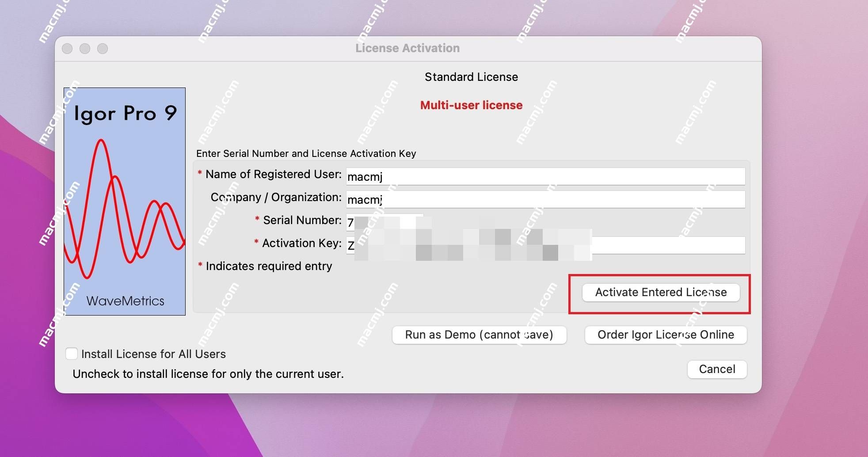The height and width of the screenshot is (457, 868).
Task: Click the Standard License heading
Action: (471, 77)
